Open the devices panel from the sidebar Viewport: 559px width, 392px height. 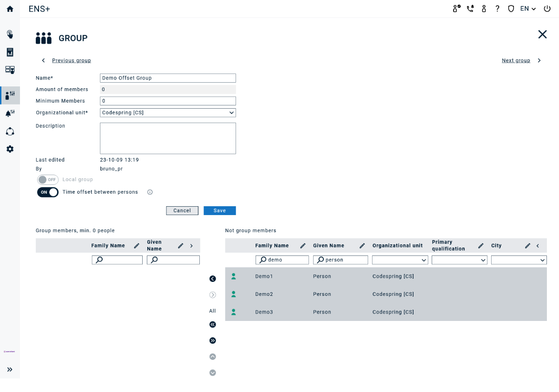[10, 70]
